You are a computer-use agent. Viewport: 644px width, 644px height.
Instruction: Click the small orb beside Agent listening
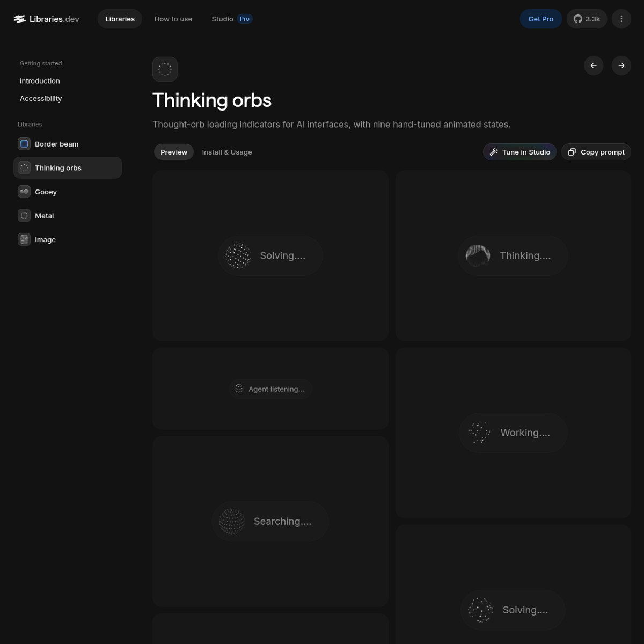tap(239, 389)
